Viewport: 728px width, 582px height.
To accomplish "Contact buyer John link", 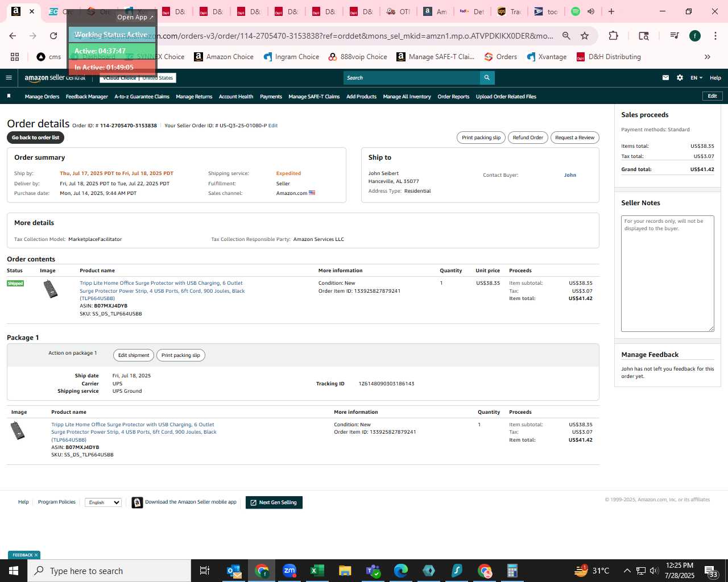I will click(570, 175).
